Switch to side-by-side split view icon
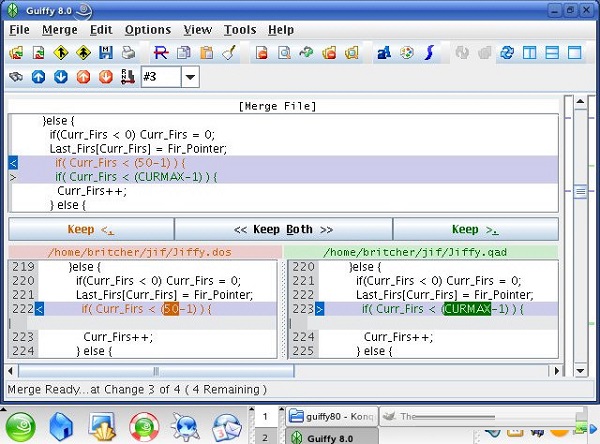 click(530, 53)
